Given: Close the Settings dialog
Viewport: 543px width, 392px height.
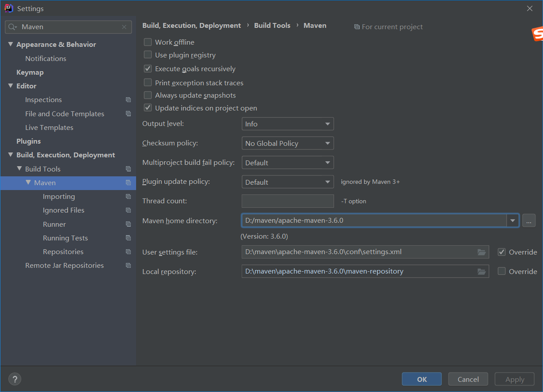Looking at the screenshot, I should (530, 8).
